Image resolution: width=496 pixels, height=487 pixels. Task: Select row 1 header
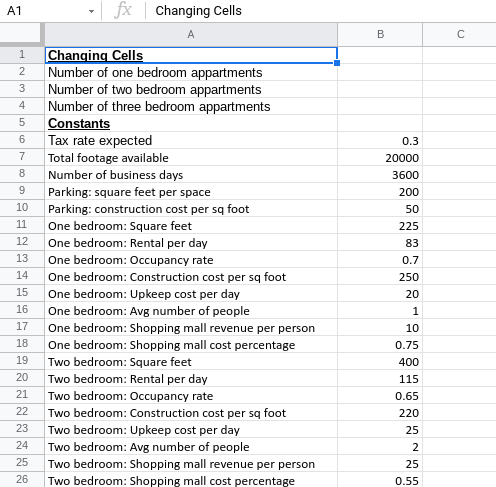click(22, 55)
